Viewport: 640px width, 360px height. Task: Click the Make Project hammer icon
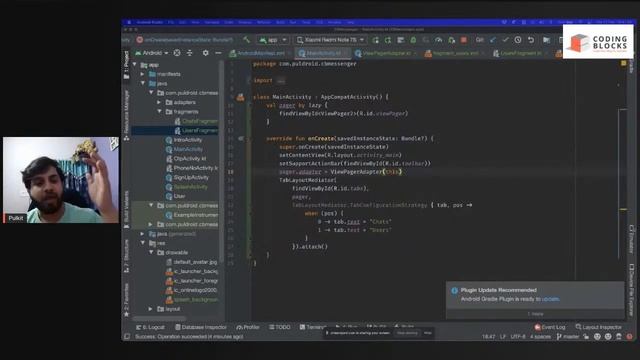coord(246,40)
